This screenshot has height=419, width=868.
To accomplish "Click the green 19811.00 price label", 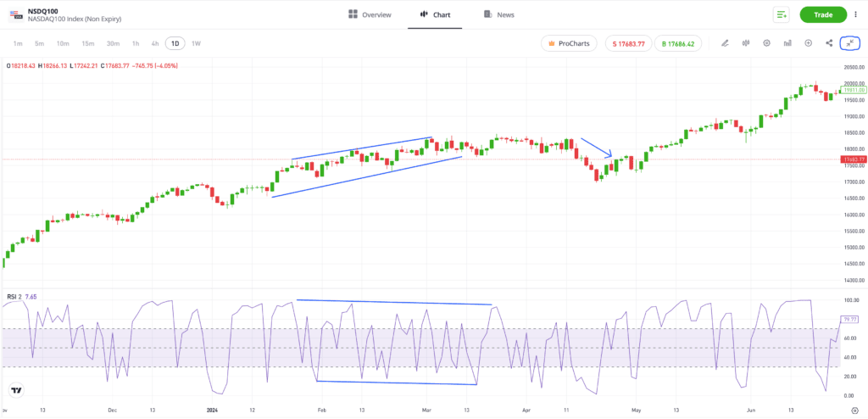I will click(x=853, y=89).
